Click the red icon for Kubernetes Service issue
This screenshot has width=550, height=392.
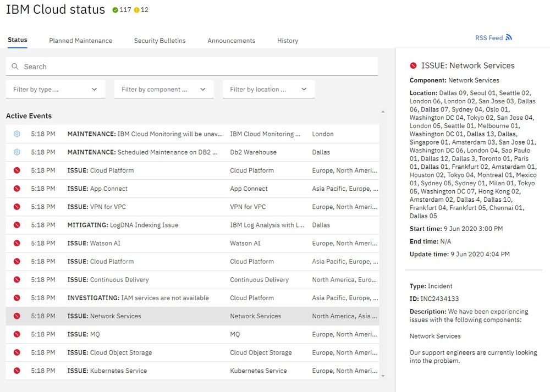coord(16,371)
